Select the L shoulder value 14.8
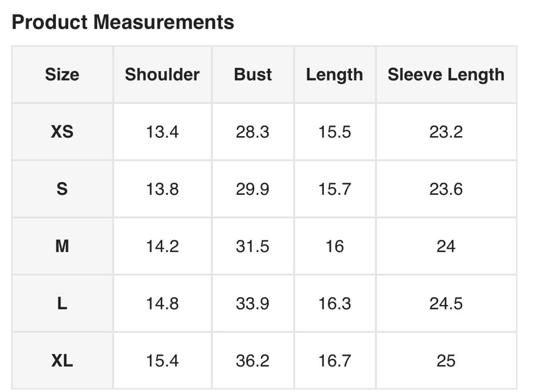This screenshot has width=543, height=392. click(162, 304)
